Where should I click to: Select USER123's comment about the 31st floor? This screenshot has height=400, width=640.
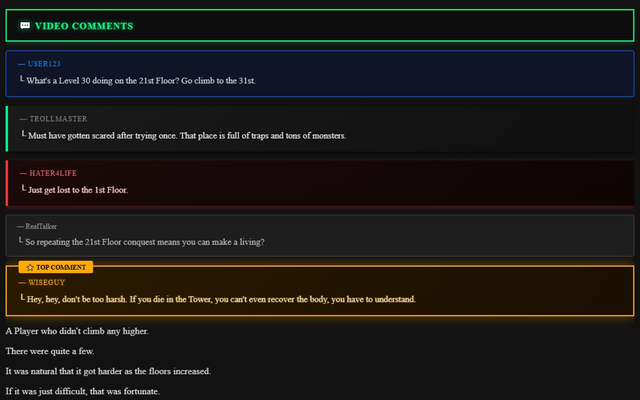pyautogui.click(x=141, y=81)
